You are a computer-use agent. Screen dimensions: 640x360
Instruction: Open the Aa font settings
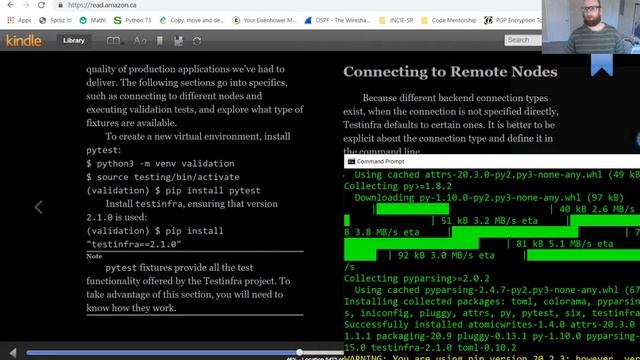[140, 41]
